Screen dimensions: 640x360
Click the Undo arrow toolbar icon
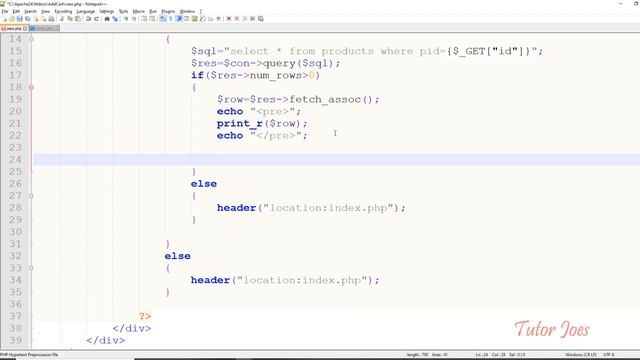(88, 19)
